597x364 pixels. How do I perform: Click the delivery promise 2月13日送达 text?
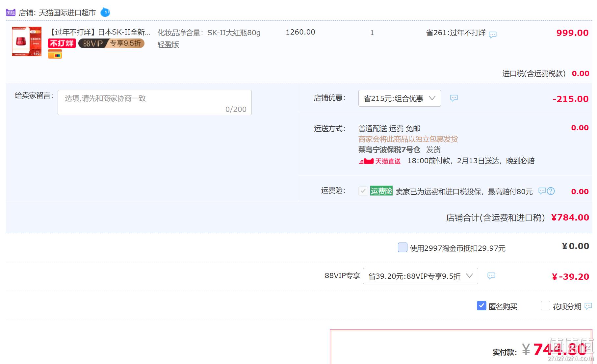(x=478, y=161)
